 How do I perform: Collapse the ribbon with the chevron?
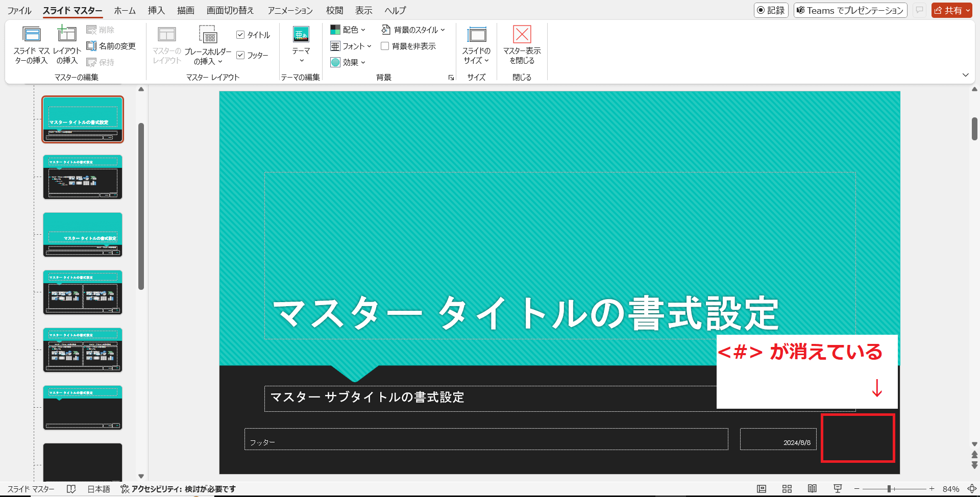pos(965,75)
